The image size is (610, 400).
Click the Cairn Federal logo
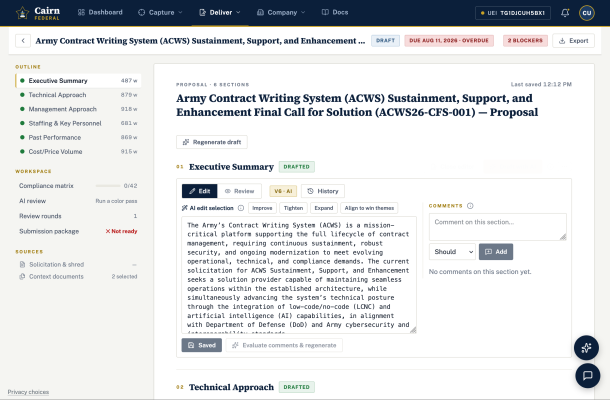coord(38,13)
